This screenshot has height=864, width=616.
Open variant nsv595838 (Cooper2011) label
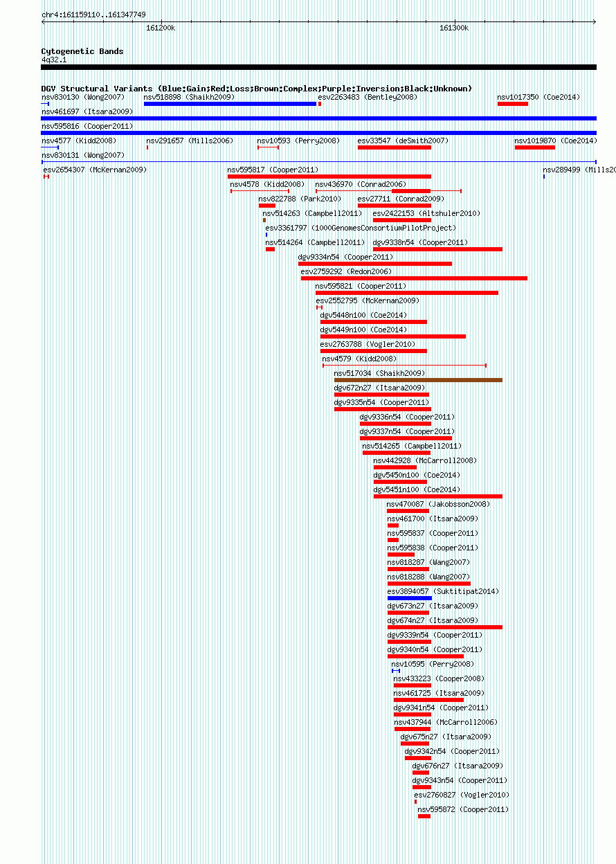tap(433, 548)
